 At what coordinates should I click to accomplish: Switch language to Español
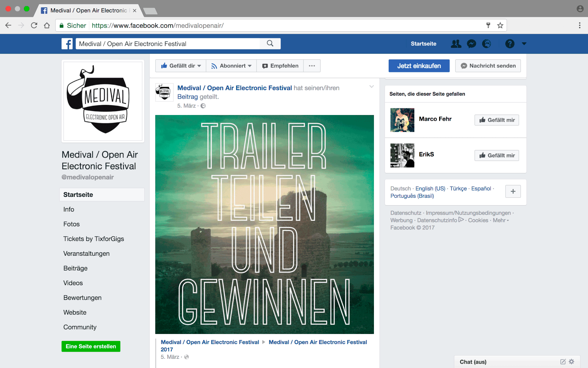481,189
